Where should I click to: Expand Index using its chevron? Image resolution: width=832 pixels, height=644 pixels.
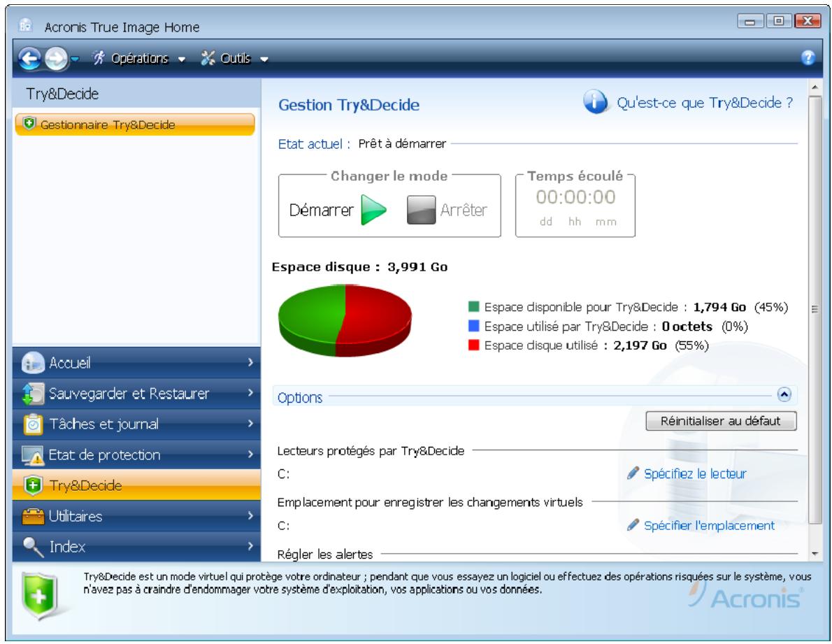pyautogui.click(x=250, y=546)
